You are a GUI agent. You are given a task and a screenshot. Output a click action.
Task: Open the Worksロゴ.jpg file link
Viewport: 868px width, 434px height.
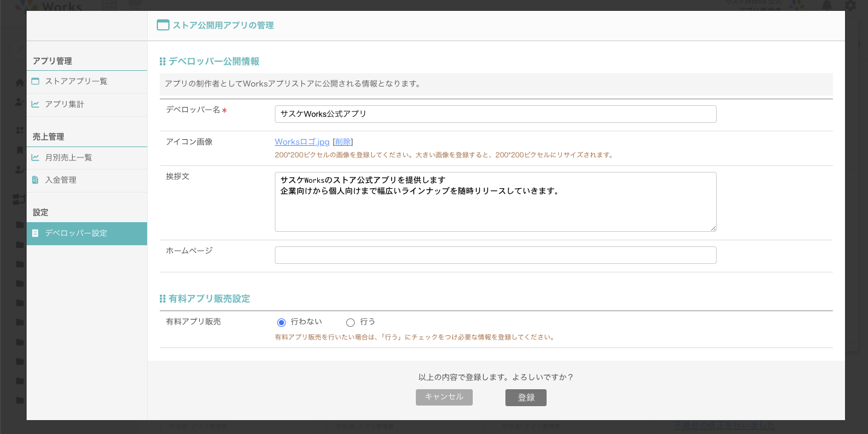(x=302, y=142)
